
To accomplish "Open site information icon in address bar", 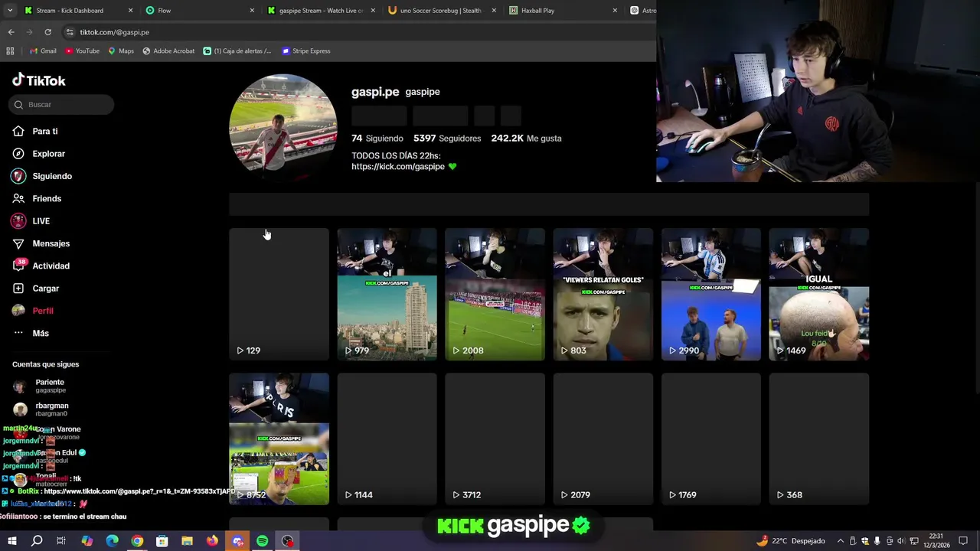I will (70, 32).
